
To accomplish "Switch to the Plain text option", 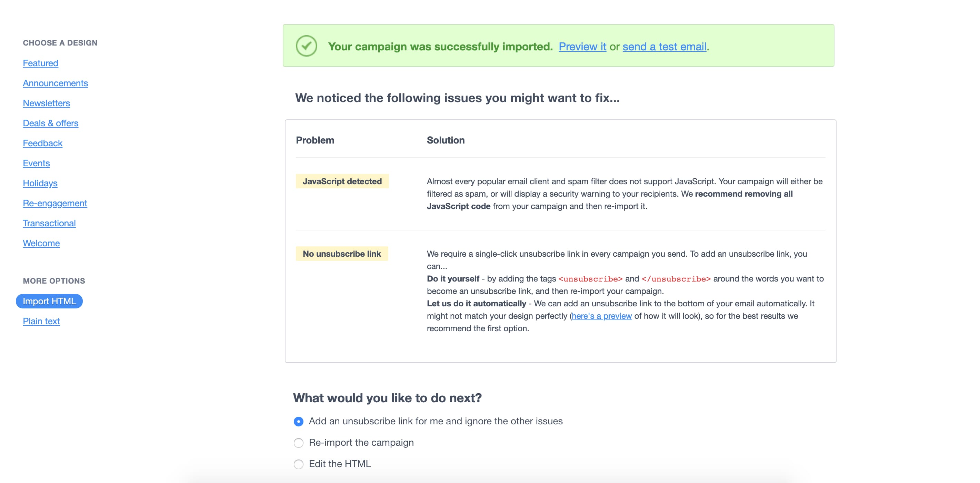I will click(x=41, y=321).
